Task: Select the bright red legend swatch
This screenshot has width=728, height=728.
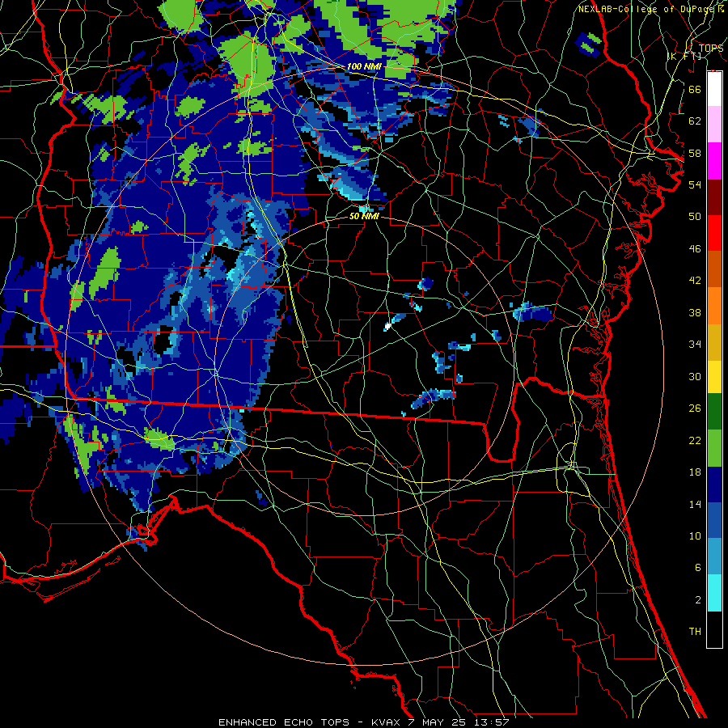Action: point(714,233)
